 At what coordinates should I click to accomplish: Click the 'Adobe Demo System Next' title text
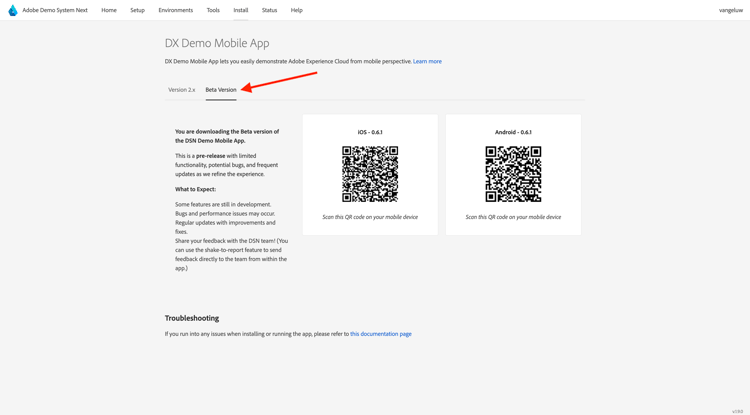(x=55, y=10)
